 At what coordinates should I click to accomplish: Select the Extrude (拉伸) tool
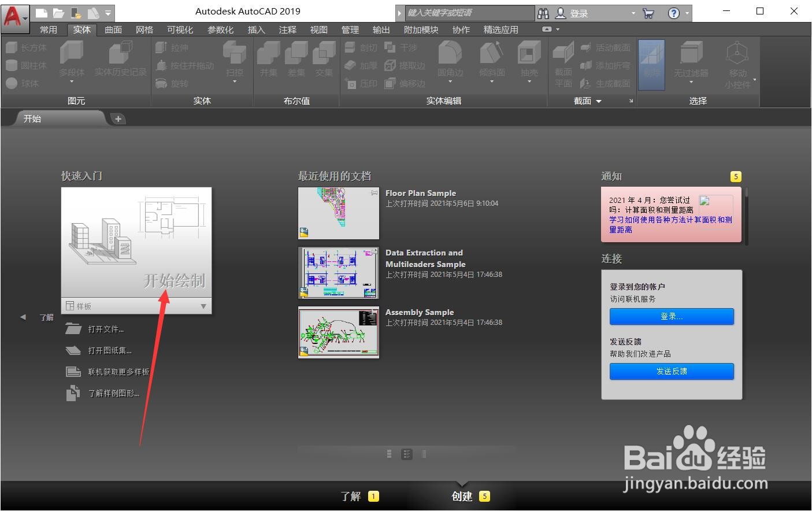coord(172,47)
